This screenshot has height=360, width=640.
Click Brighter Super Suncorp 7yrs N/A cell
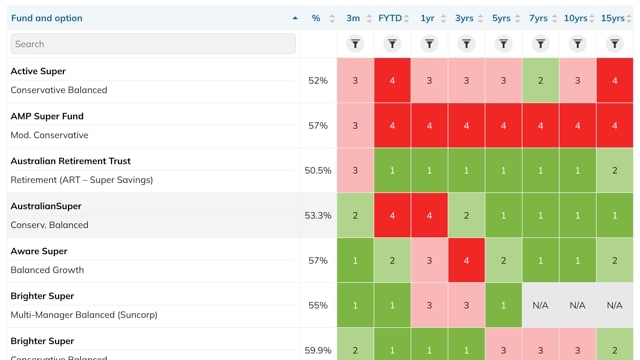pos(540,305)
